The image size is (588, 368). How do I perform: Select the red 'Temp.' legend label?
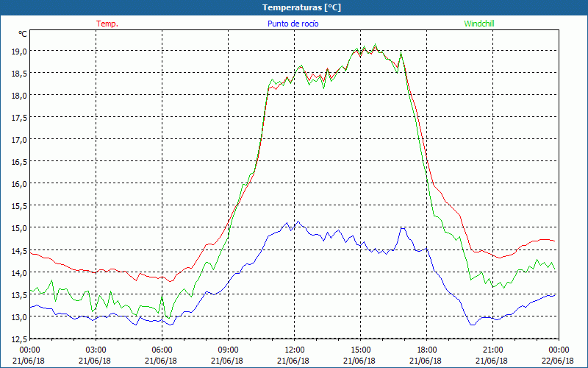(x=107, y=24)
